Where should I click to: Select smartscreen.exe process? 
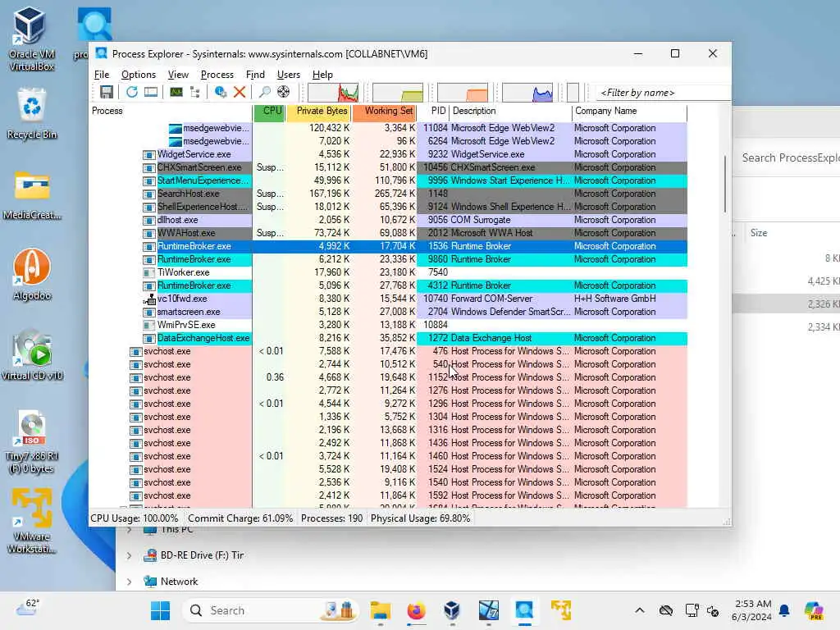click(x=388, y=312)
